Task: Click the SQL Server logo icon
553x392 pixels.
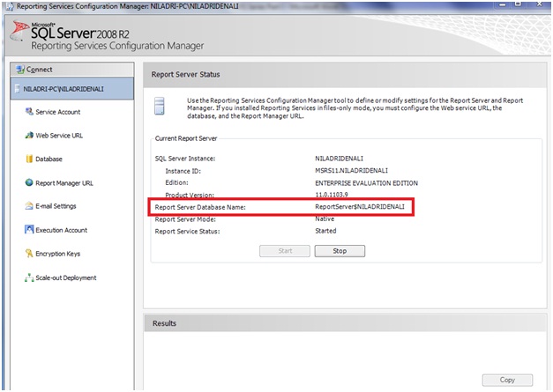Action: [x=19, y=31]
